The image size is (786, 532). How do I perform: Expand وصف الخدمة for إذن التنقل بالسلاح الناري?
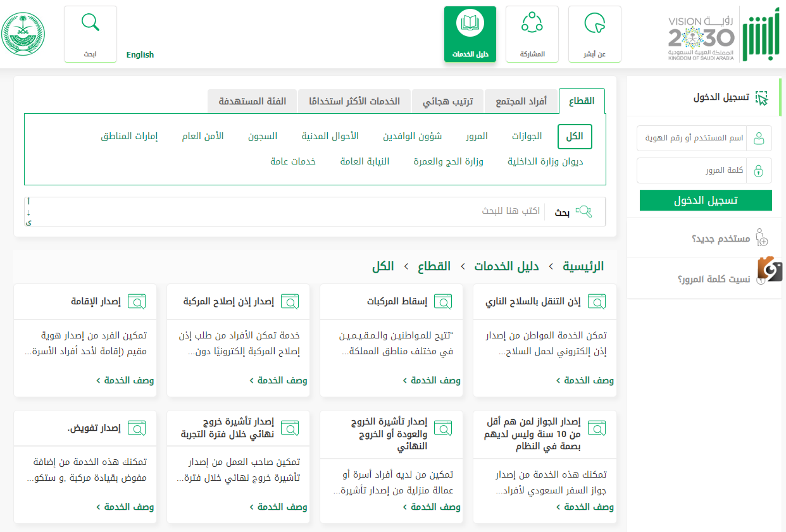[x=585, y=380]
